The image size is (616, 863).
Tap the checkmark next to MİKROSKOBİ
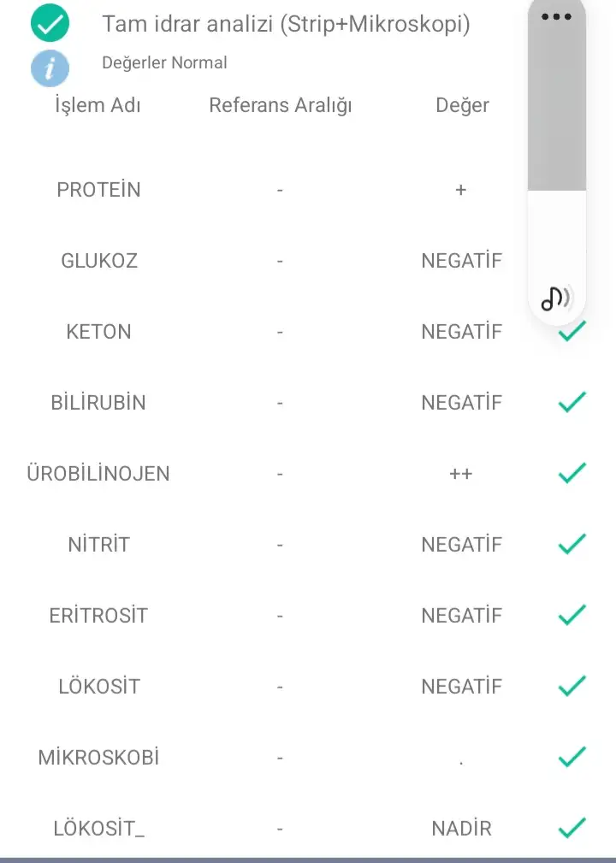pos(572,757)
